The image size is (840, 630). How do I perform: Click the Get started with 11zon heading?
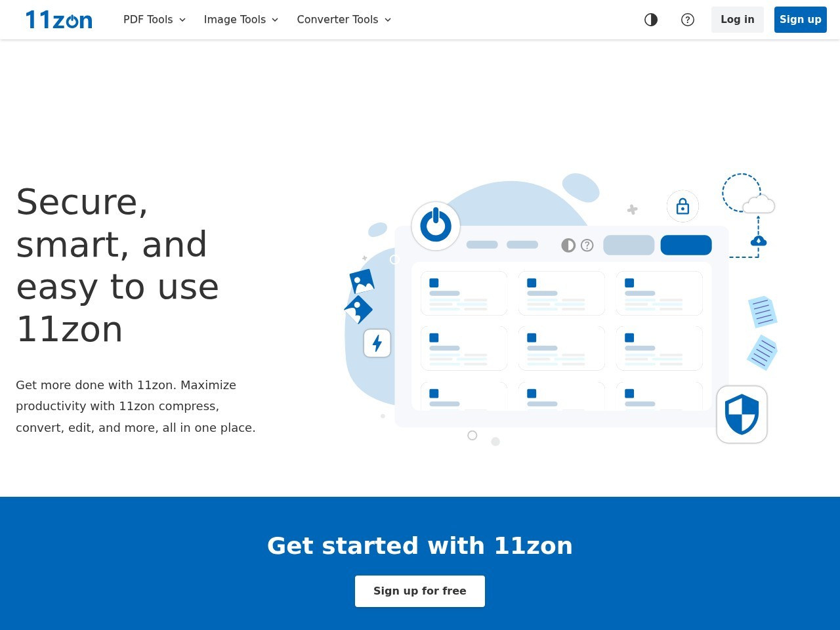420,546
